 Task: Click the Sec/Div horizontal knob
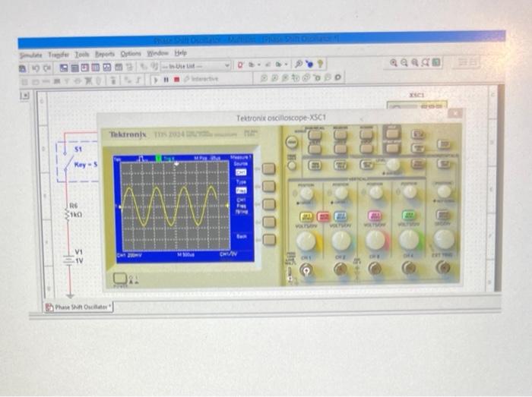point(443,239)
